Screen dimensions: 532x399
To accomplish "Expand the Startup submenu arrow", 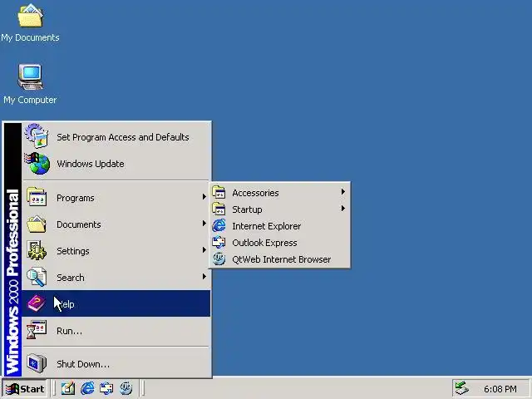I will point(343,208).
